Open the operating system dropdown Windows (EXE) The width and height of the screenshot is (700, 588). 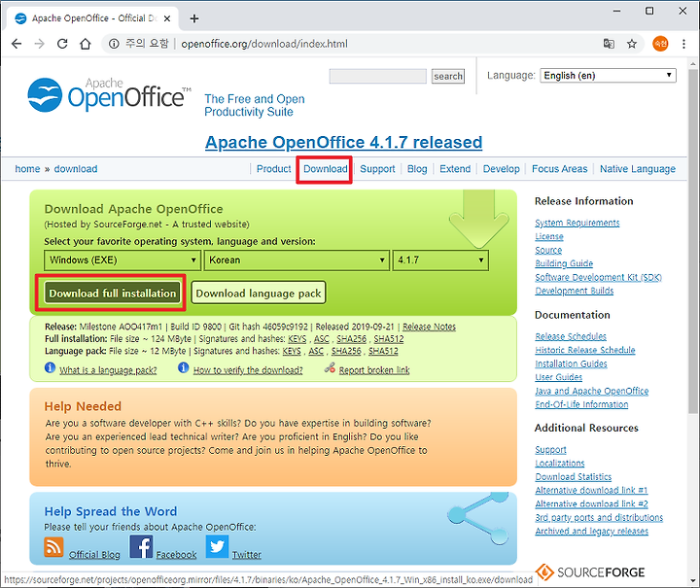pyautogui.click(x=122, y=260)
